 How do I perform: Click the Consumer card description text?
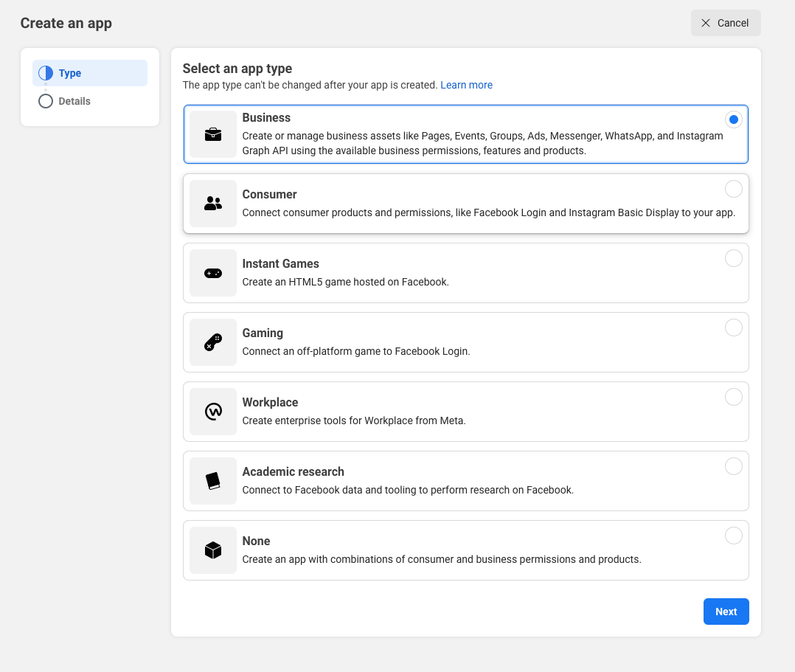(x=489, y=213)
